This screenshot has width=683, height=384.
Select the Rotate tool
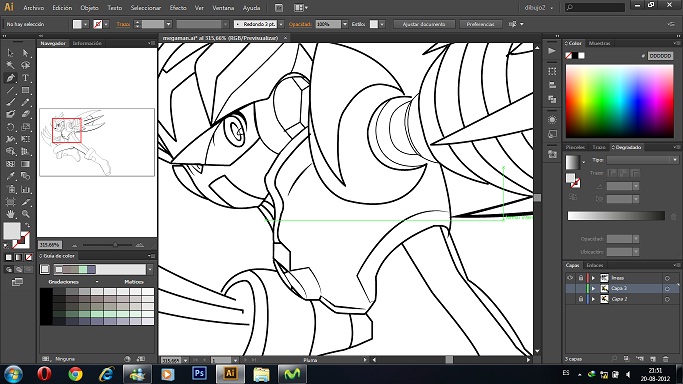[x=10, y=127]
